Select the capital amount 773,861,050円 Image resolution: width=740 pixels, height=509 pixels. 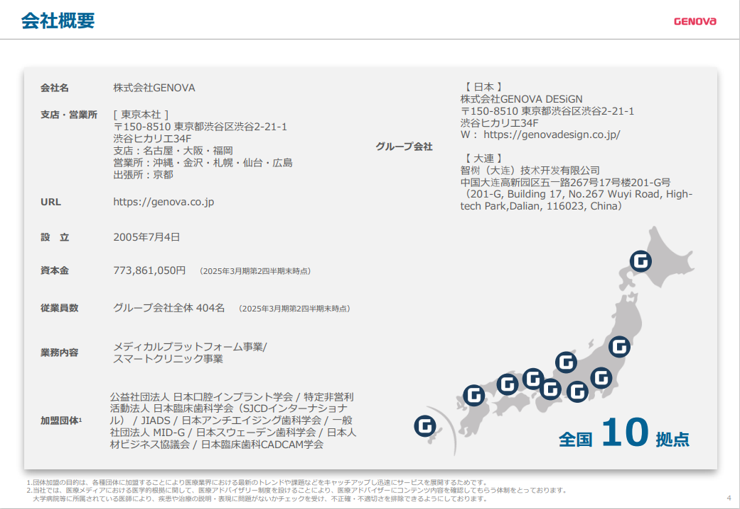point(149,271)
